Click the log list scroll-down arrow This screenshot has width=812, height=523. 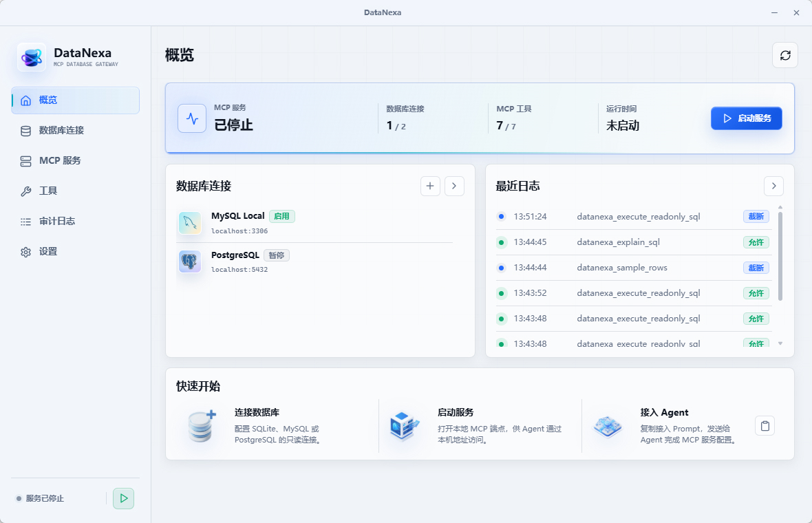(x=780, y=343)
